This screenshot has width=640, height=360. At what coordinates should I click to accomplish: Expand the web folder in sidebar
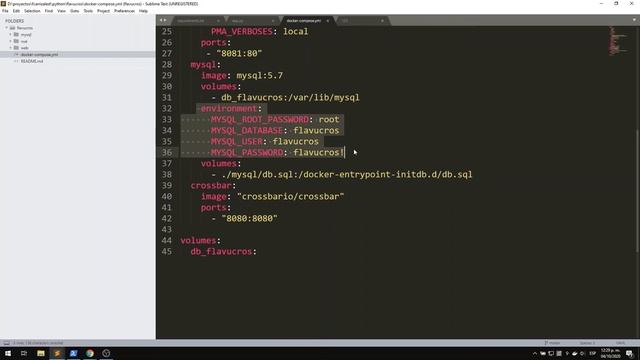(11, 48)
